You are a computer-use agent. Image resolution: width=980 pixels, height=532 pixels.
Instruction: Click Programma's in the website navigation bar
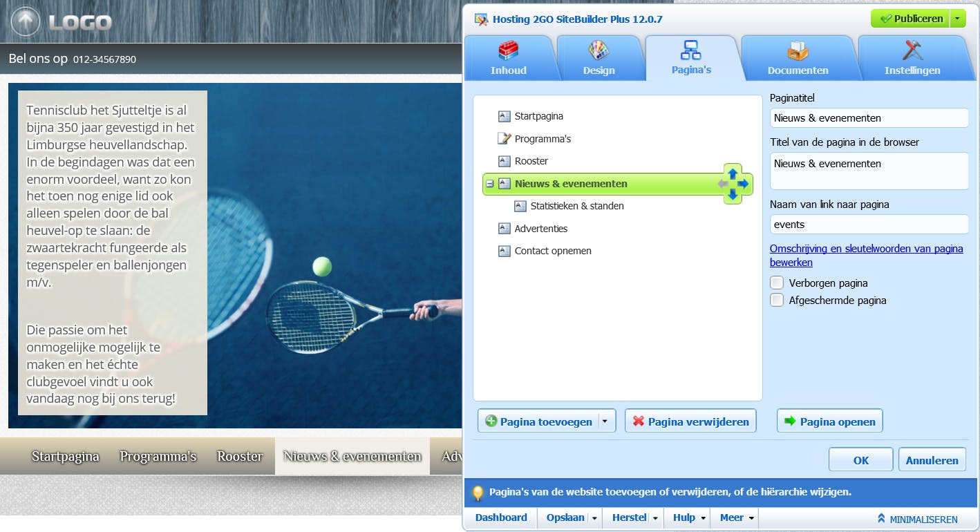[158, 457]
